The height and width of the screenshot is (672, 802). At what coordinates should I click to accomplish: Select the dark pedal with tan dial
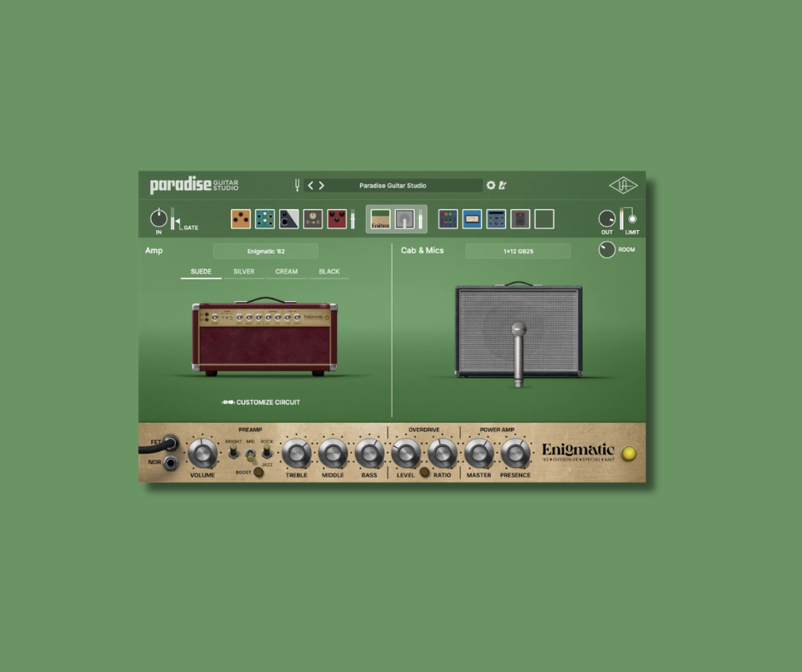[x=313, y=219]
